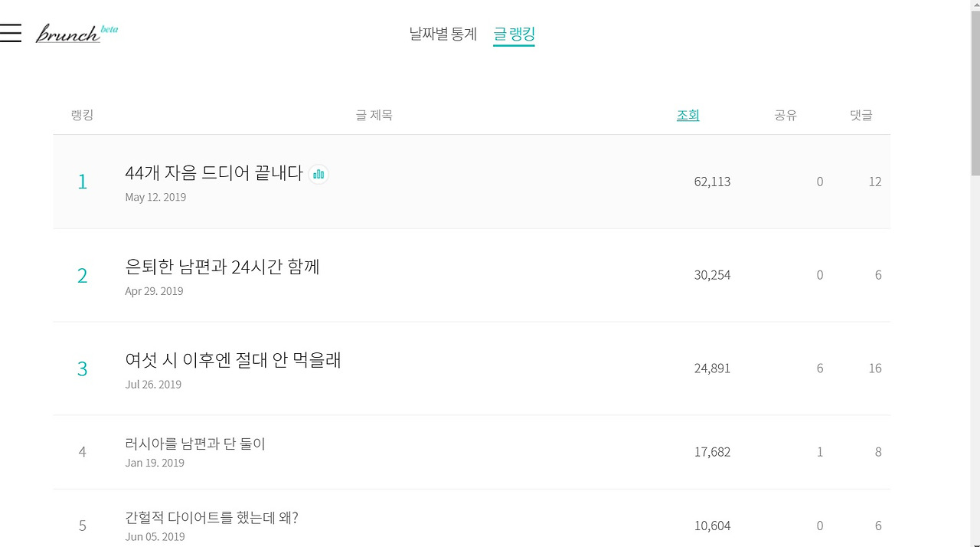980x547 pixels.
Task: Switch to 날짜별 통계 tab
Action: [x=443, y=34]
